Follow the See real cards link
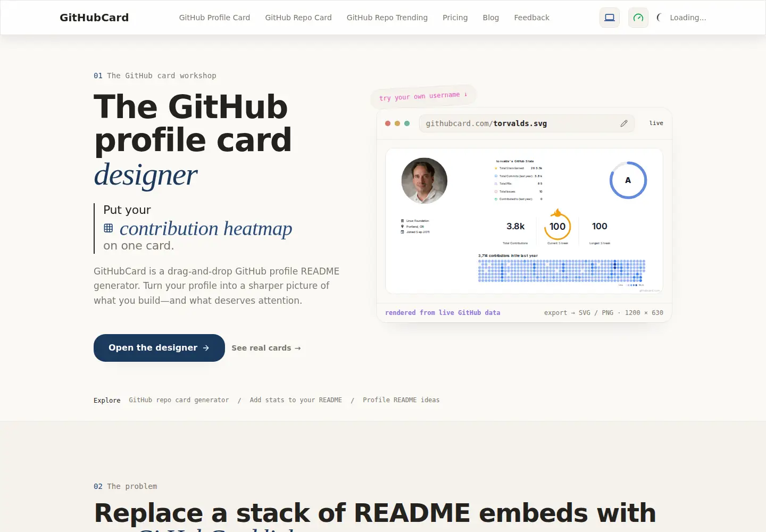Screen dimensions: 766x532 tap(266, 348)
